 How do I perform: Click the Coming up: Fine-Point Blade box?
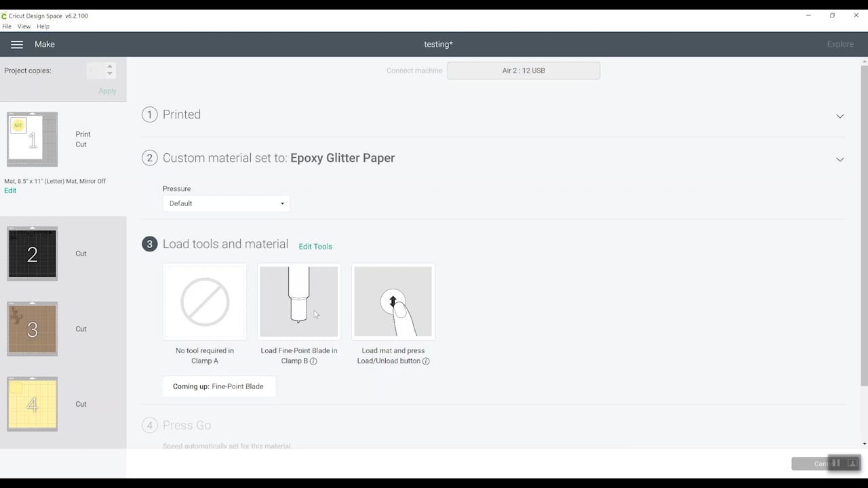219,386
